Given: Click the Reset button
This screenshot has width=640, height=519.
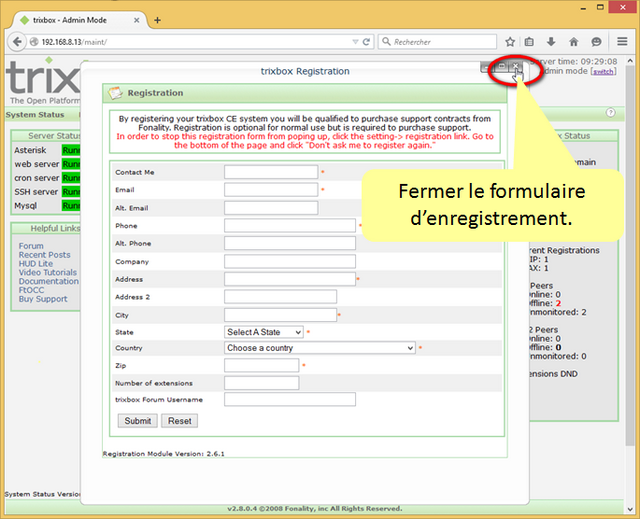Looking at the screenshot, I should 180,421.
